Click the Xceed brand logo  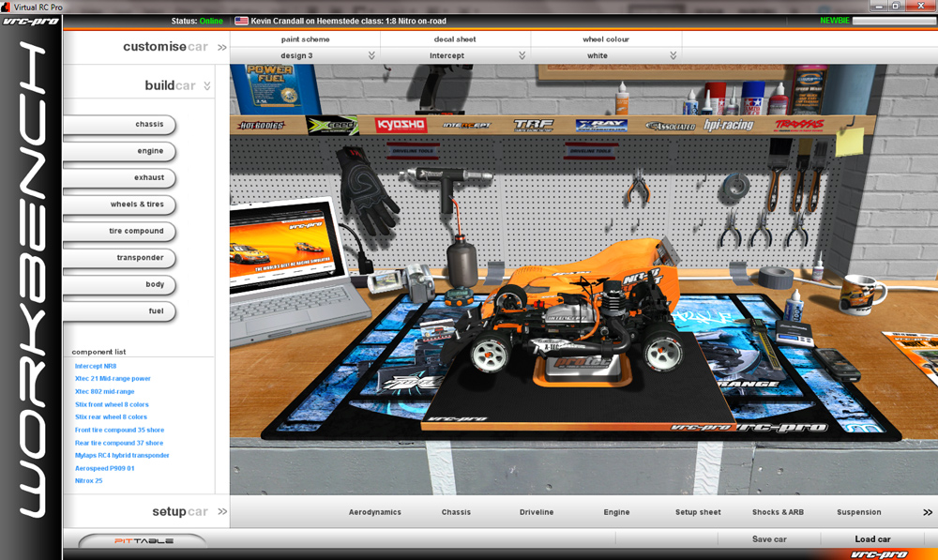(x=332, y=126)
